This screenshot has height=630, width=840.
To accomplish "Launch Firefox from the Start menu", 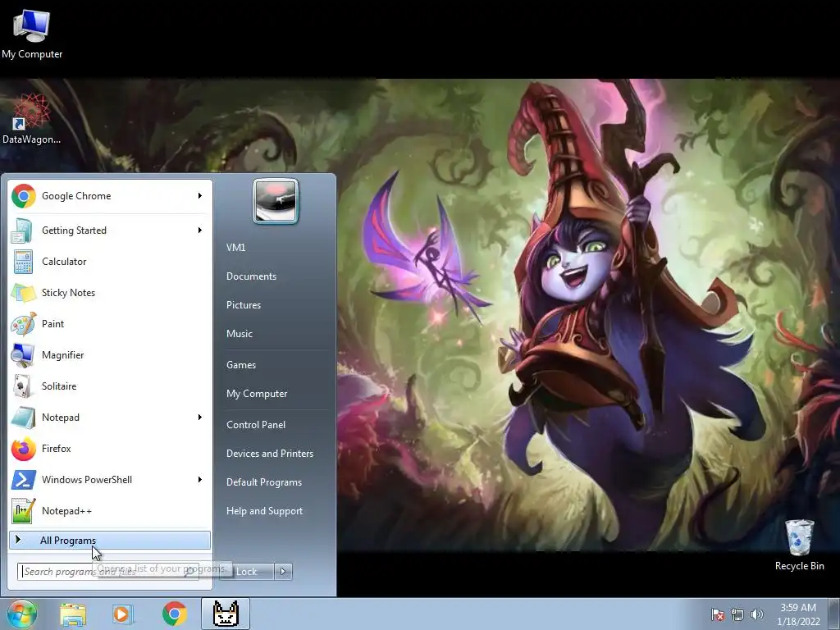I will tap(110, 449).
